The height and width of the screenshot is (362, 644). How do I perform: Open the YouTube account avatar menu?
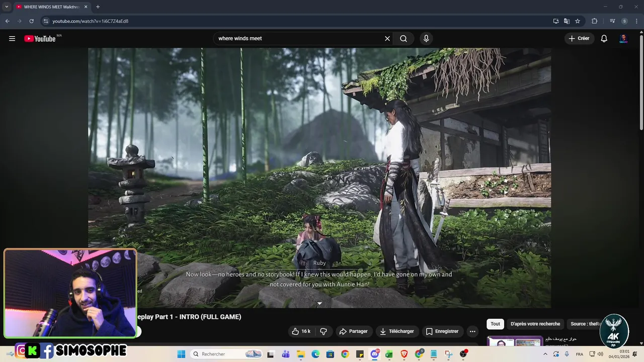tap(623, 39)
